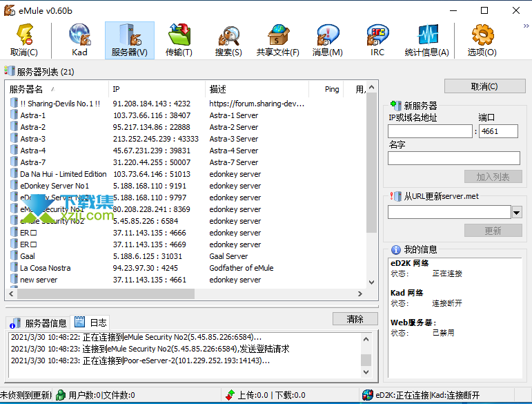
Task: Click the eMule title bar mule icon
Action: [x=10, y=10]
